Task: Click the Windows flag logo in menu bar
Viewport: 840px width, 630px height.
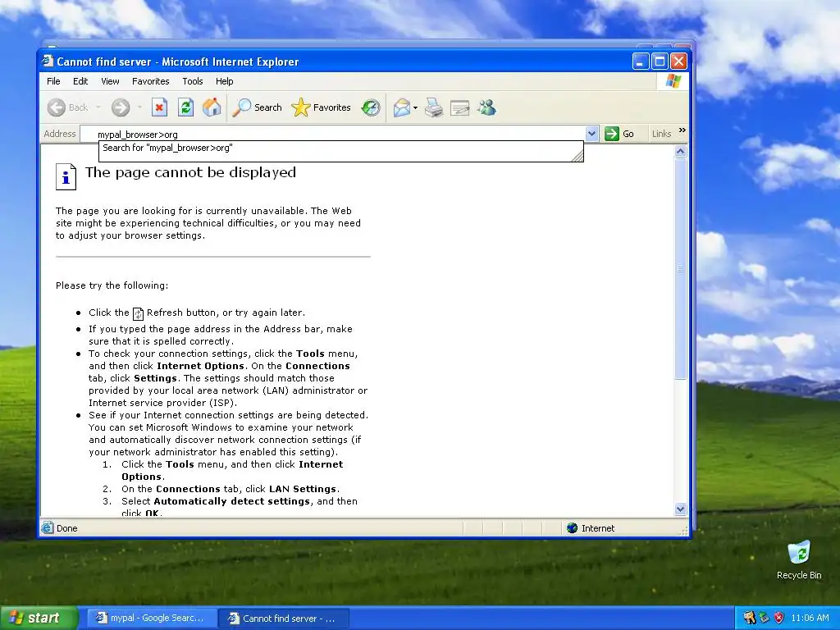Action: (673, 81)
